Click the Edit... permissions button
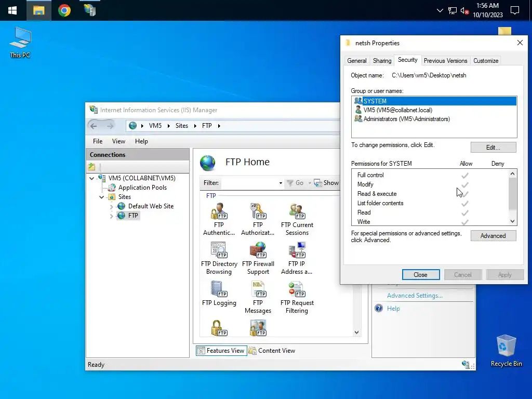The width and height of the screenshot is (532, 399). [494, 147]
